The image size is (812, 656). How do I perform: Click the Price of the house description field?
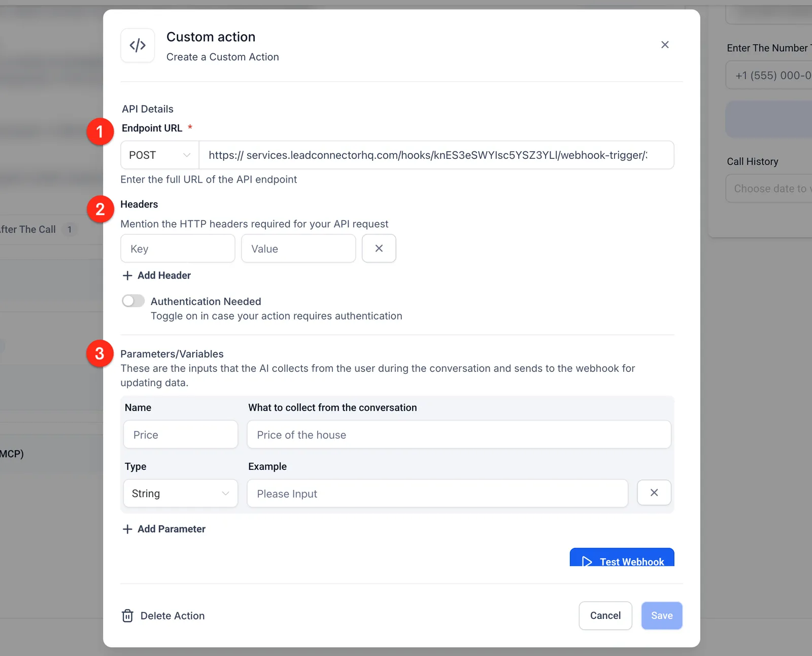pos(459,434)
